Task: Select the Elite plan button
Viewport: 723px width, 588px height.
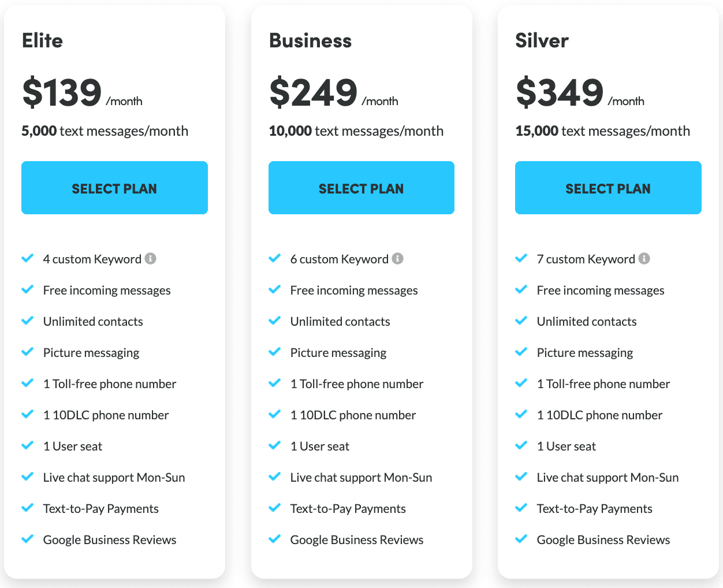Action: 114,188
